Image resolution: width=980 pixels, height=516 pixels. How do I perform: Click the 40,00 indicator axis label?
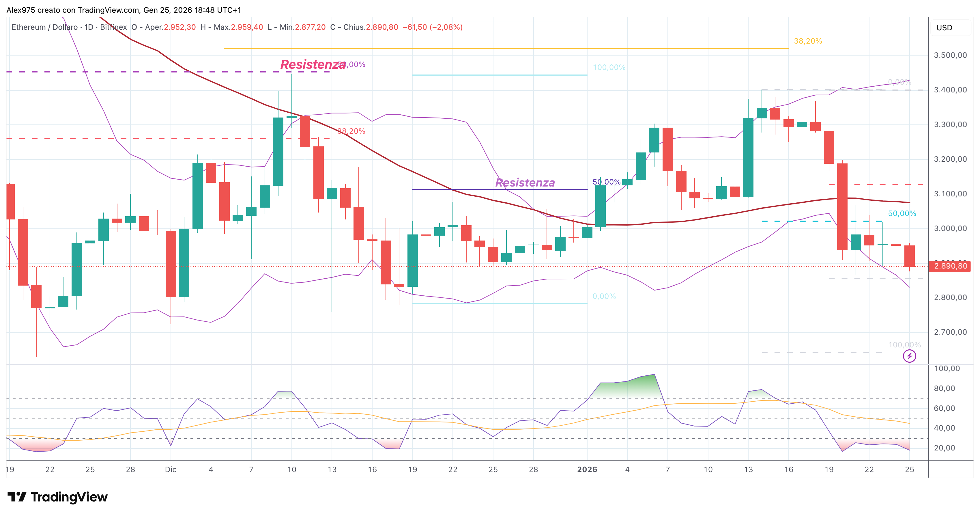click(945, 428)
